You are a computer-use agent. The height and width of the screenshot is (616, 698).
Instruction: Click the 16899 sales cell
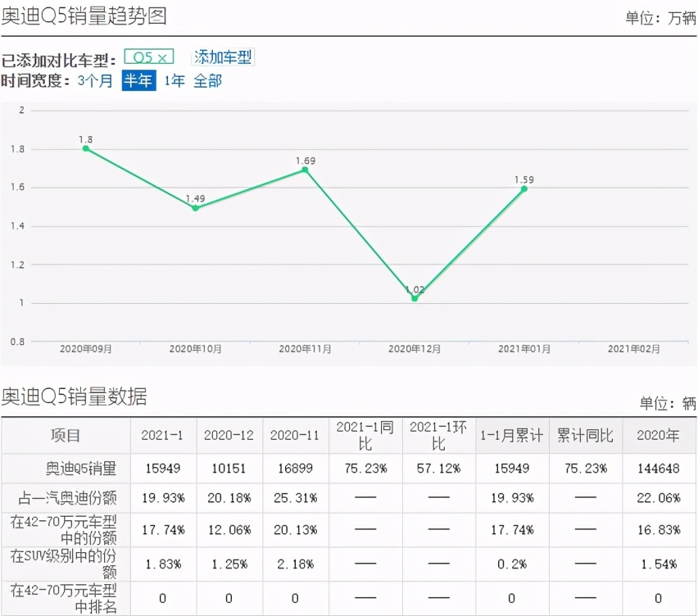pos(295,469)
